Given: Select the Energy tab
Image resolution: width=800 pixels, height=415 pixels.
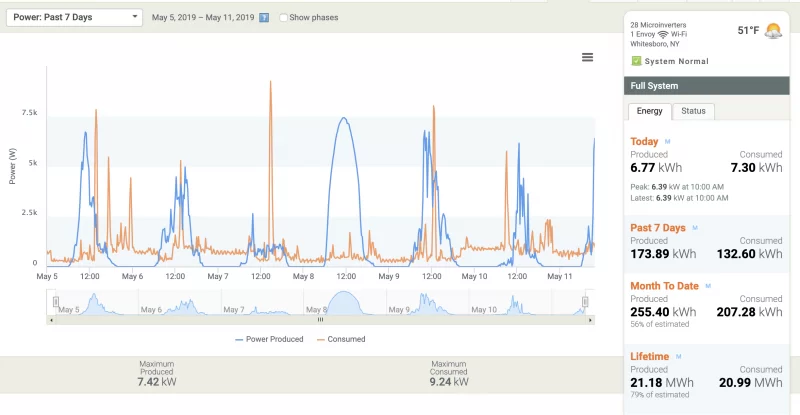Looking at the screenshot, I should pos(649,111).
